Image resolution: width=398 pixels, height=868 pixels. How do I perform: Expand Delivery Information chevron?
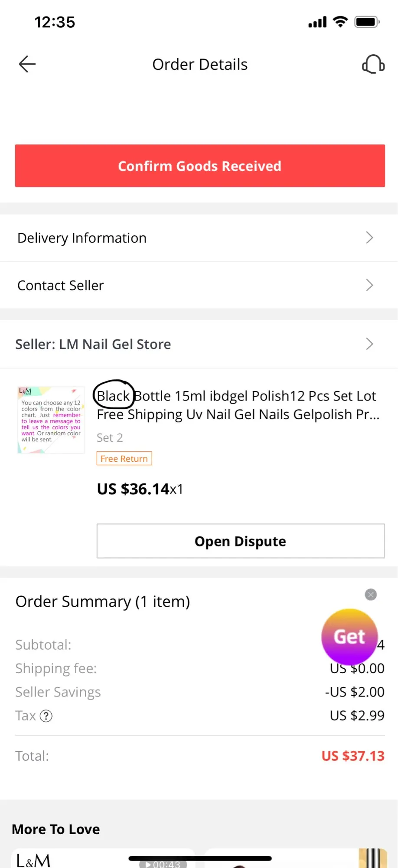pyautogui.click(x=369, y=238)
